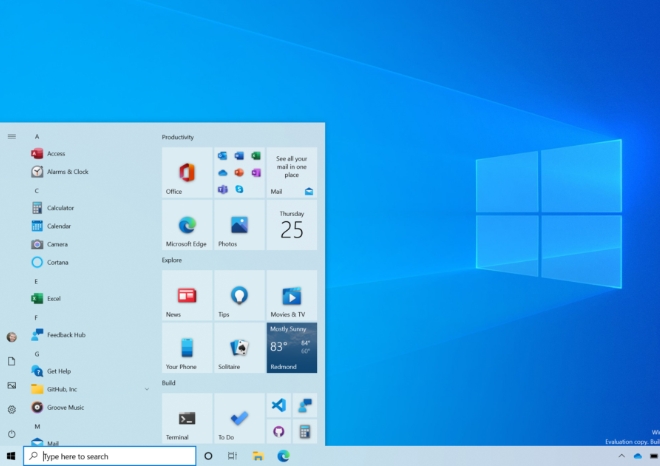This screenshot has height=466, width=660.
Task: Open the To Do tile
Action: pos(239,419)
